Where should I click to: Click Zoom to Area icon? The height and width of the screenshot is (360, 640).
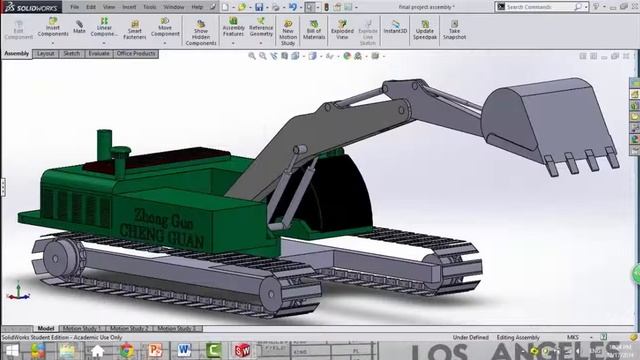point(263,56)
